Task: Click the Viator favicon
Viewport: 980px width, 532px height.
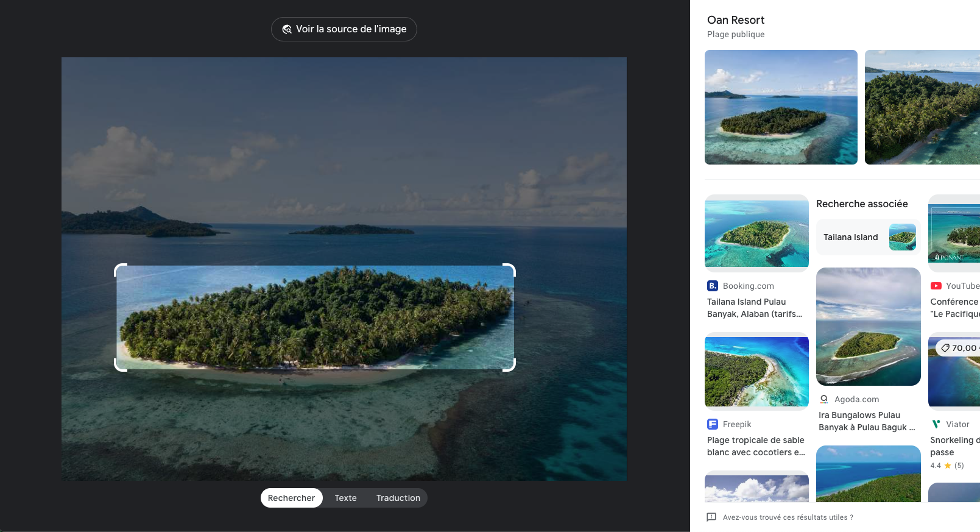Action: pyautogui.click(x=936, y=424)
